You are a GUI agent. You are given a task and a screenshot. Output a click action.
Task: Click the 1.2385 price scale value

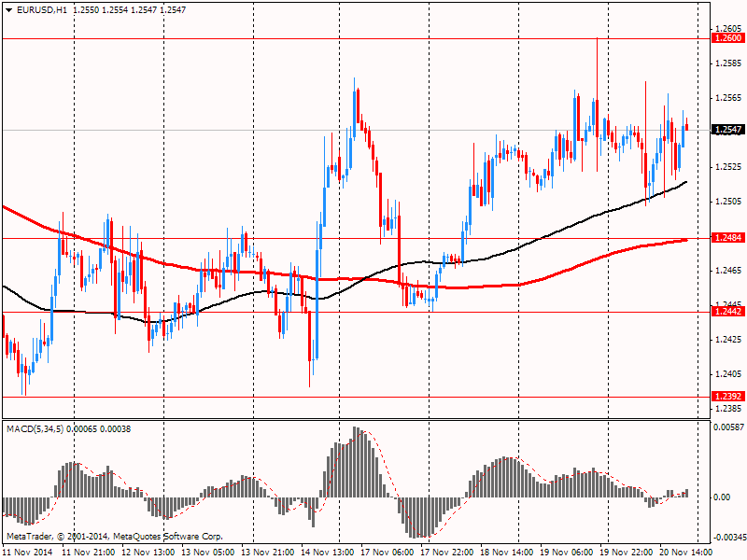tap(729, 409)
